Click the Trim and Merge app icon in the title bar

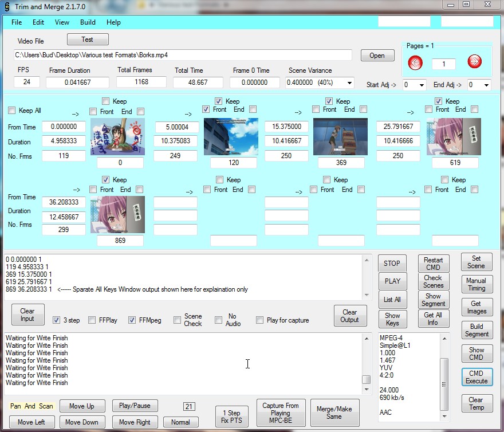7,6
